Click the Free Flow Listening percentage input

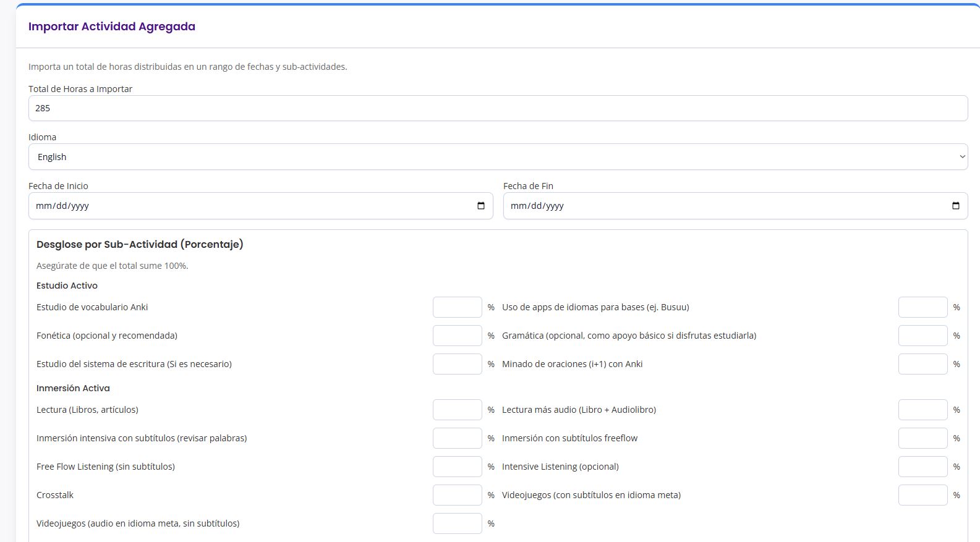coord(457,467)
